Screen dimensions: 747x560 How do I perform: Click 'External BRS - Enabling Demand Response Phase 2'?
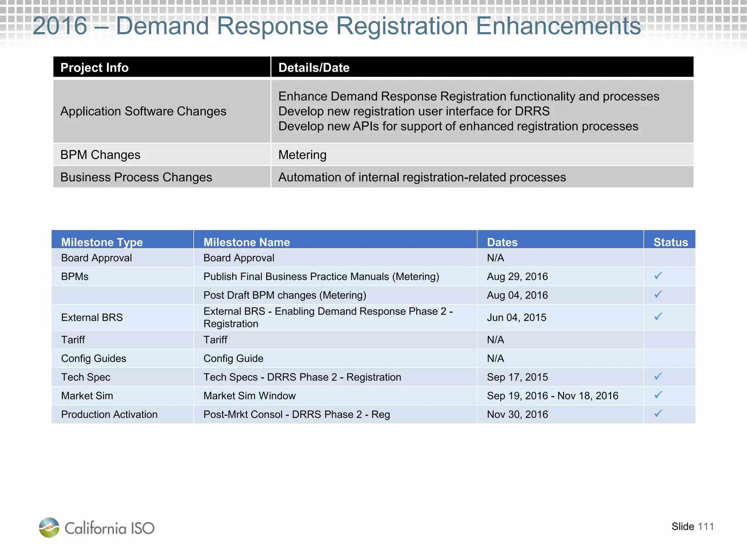328,318
